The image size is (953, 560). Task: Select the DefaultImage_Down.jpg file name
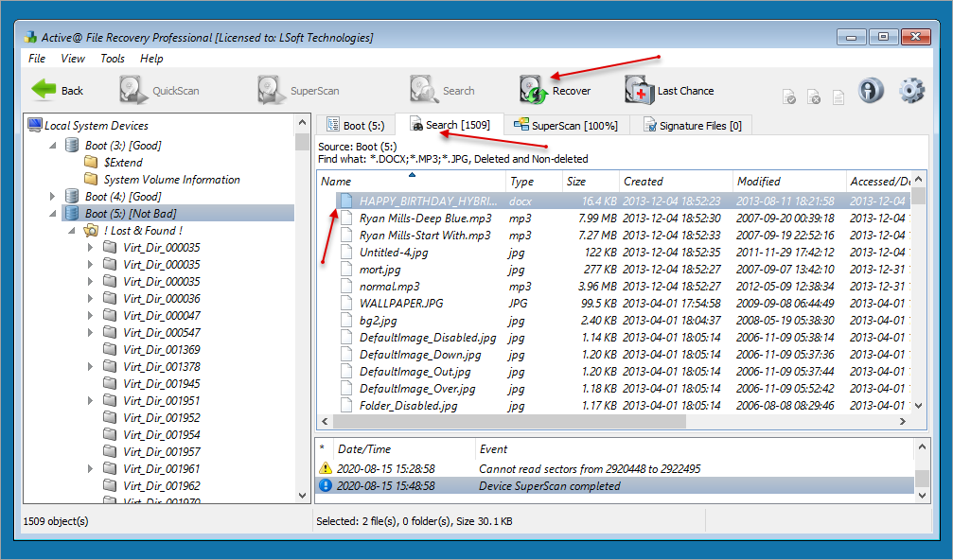pyautogui.click(x=420, y=354)
